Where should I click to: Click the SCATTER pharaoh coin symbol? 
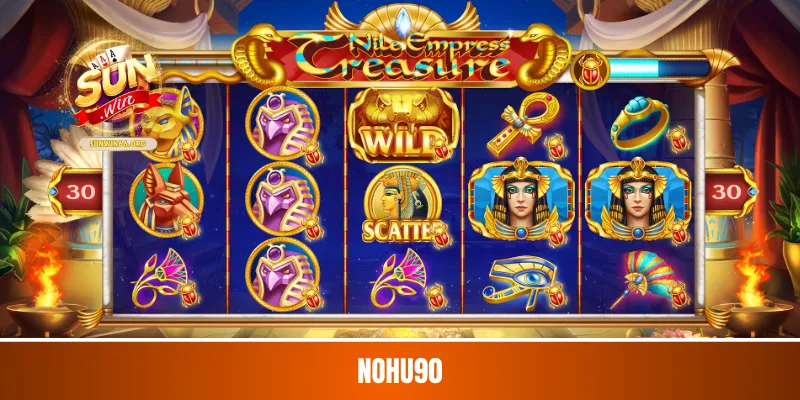point(403,206)
